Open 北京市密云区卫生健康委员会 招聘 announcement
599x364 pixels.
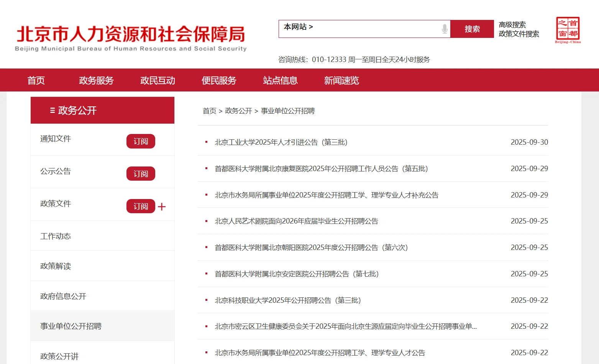coord(346,326)
